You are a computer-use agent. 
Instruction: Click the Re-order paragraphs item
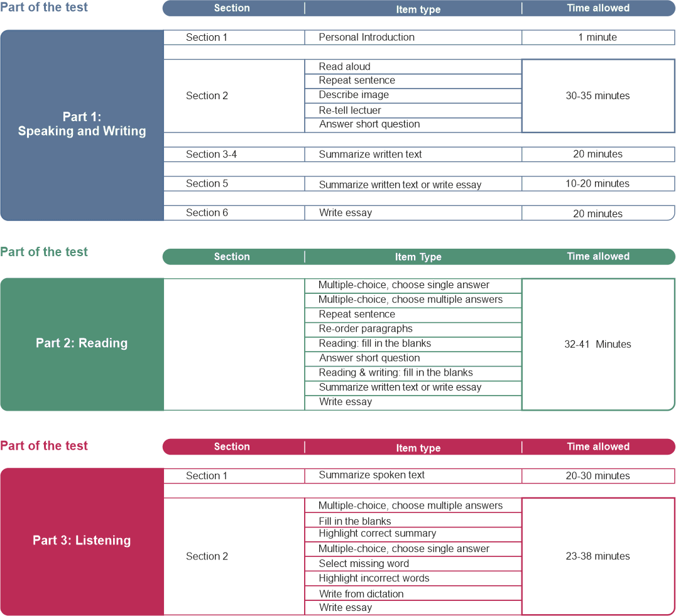pyautogui.click(x=366, y=329)
